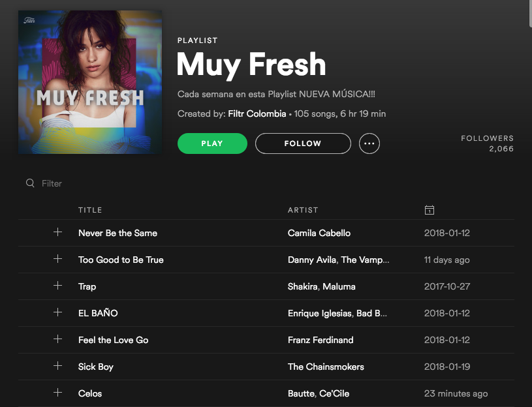Select the Shakira artist link on Trap

pos(303,286)
